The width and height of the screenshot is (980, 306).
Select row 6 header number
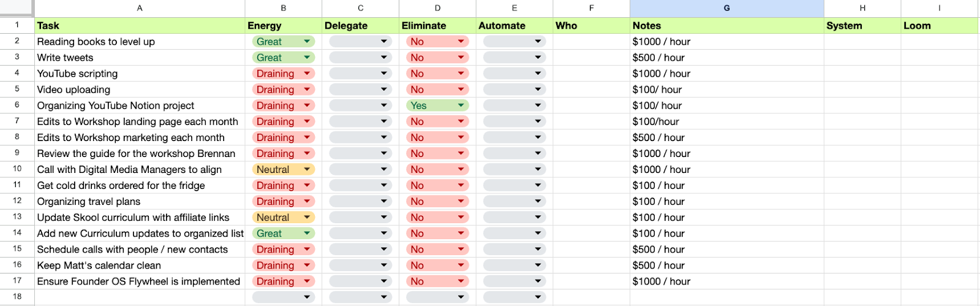[x=17, y=105]
